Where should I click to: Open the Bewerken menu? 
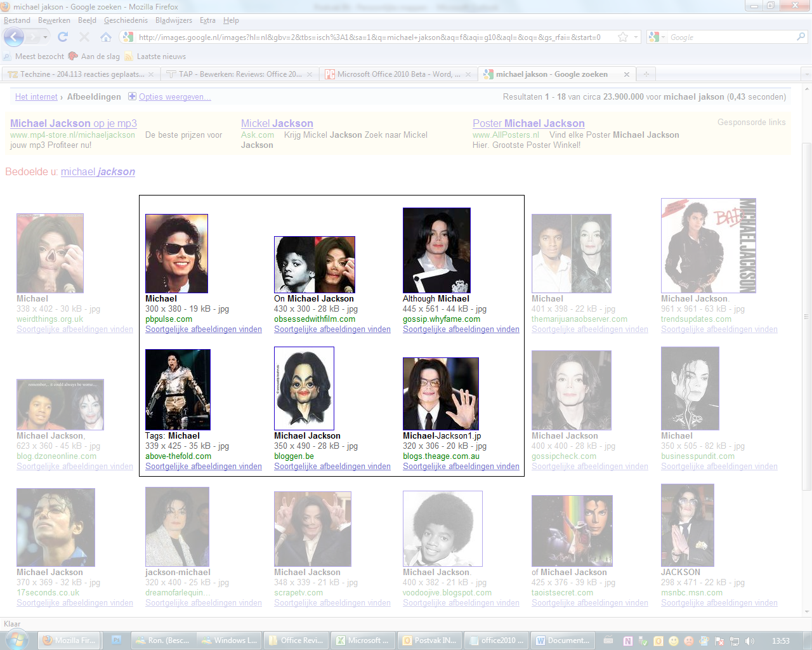pyautogui.click(x=54, y=20)
